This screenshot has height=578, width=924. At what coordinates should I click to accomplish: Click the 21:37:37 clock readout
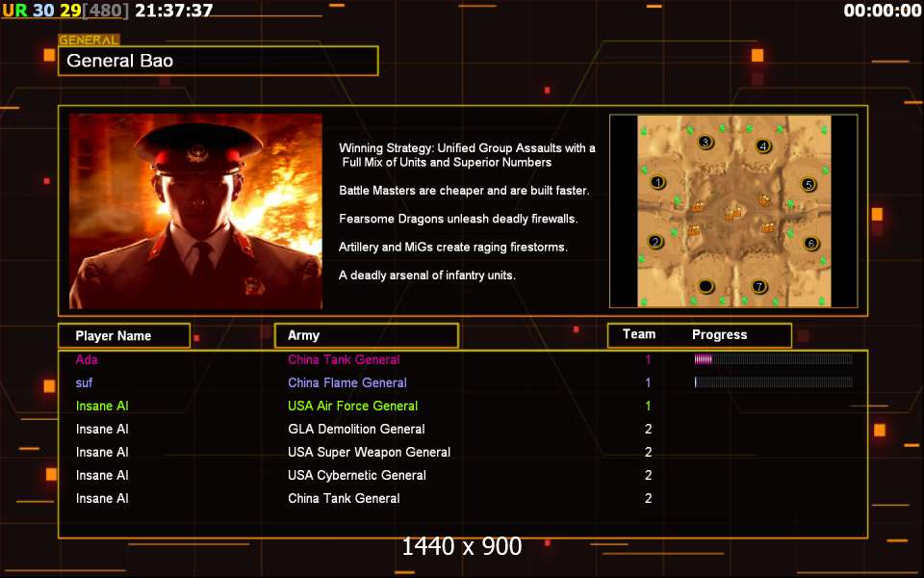174,10
